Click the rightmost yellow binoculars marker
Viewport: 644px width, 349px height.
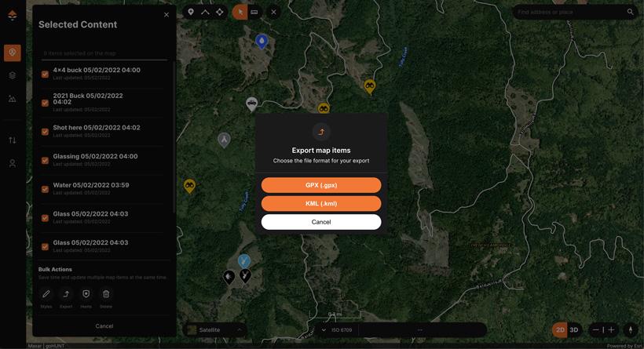[x=370, y=86]
